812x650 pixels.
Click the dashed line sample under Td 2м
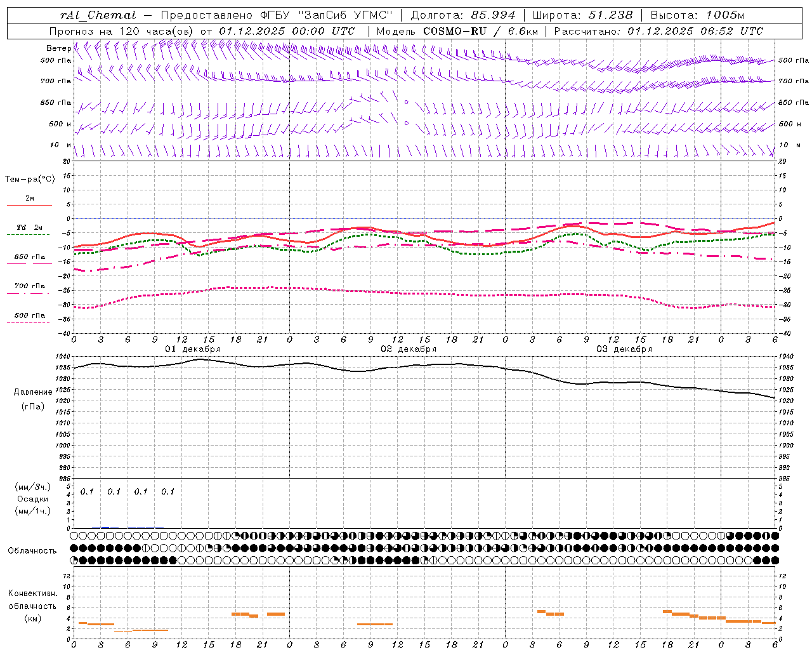click(28, 235)
